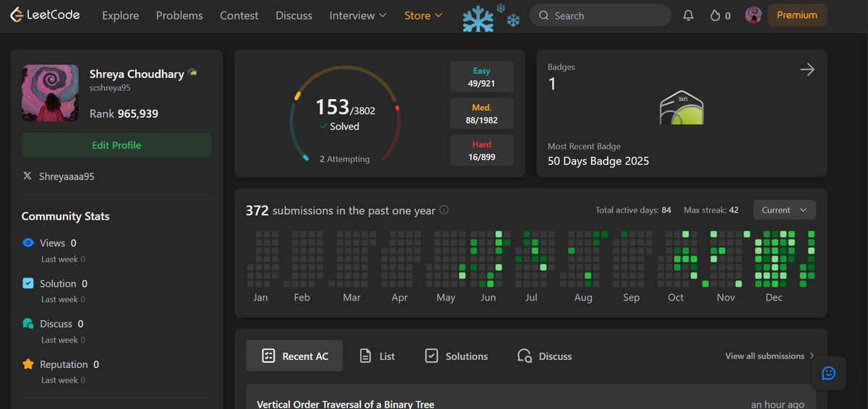Viewport: 868px width, 409px height.
Task: Click the Shreya Choudhary name heading
Action: point(137,74)
